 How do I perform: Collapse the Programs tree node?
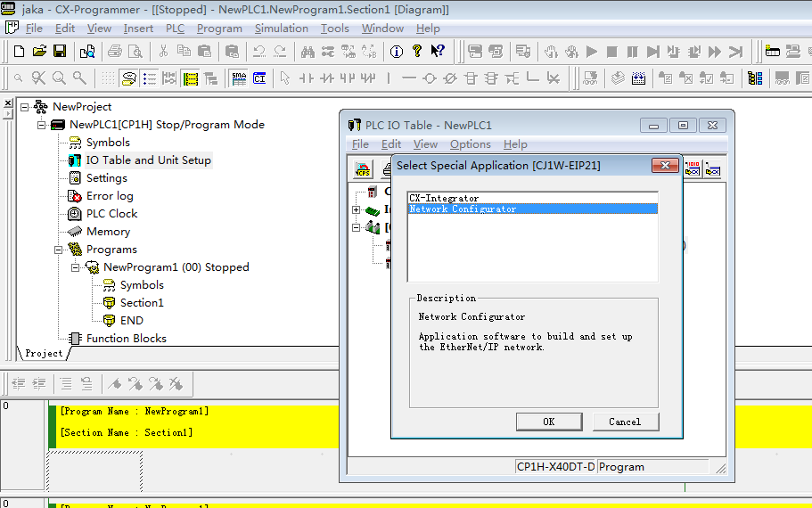(60, 250)
